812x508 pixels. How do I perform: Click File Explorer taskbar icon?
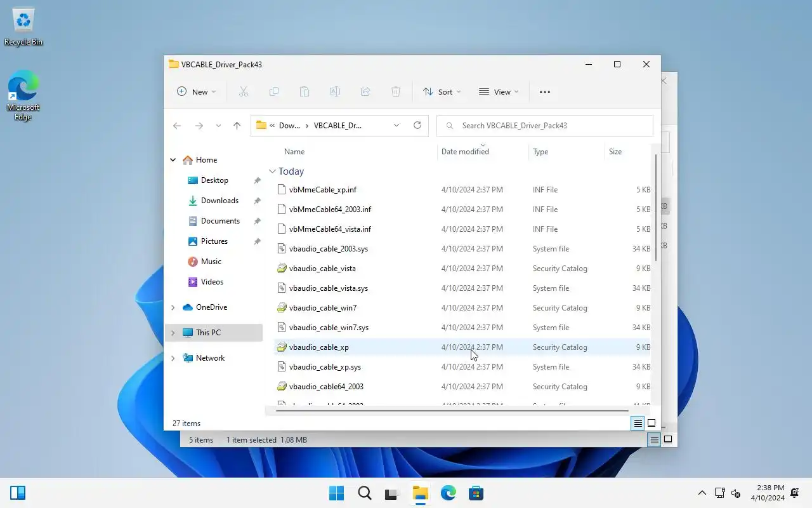420,493
